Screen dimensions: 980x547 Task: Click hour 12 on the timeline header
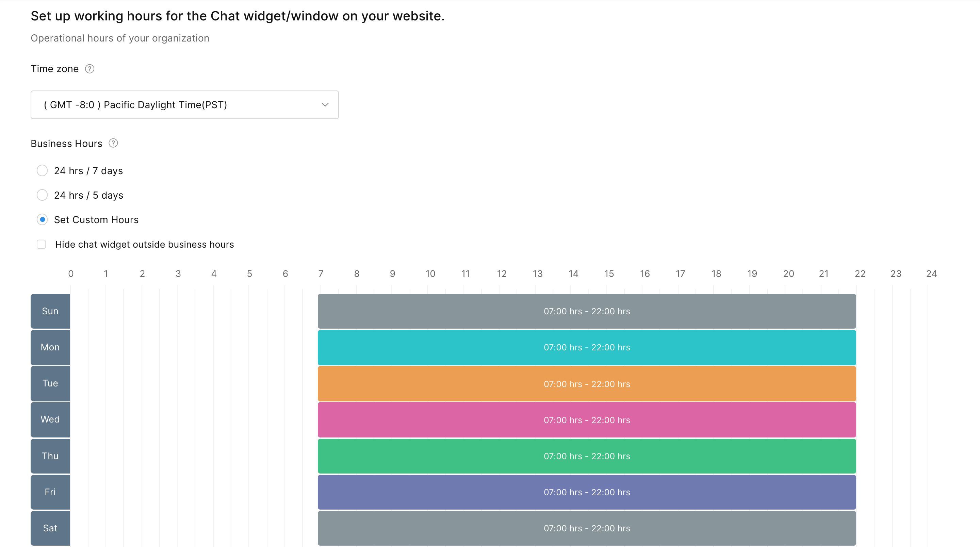coord(502,273)
